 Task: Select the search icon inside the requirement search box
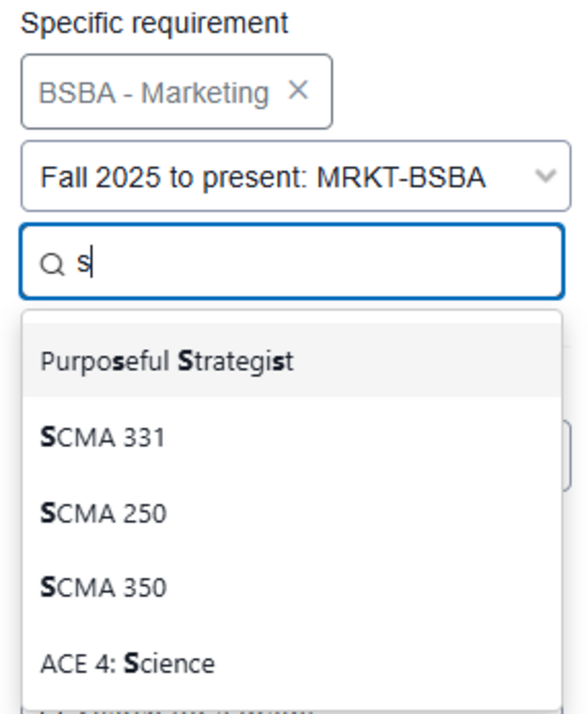point(51,261)
